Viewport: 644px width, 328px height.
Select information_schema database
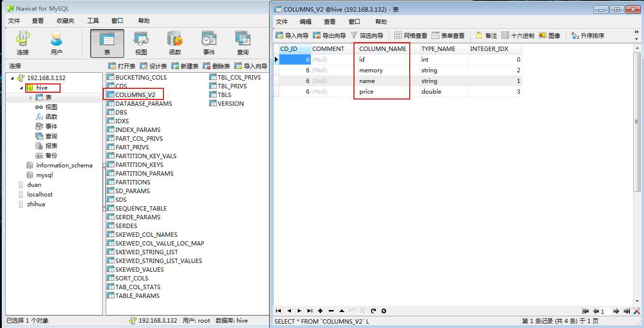tap(64, 165)
